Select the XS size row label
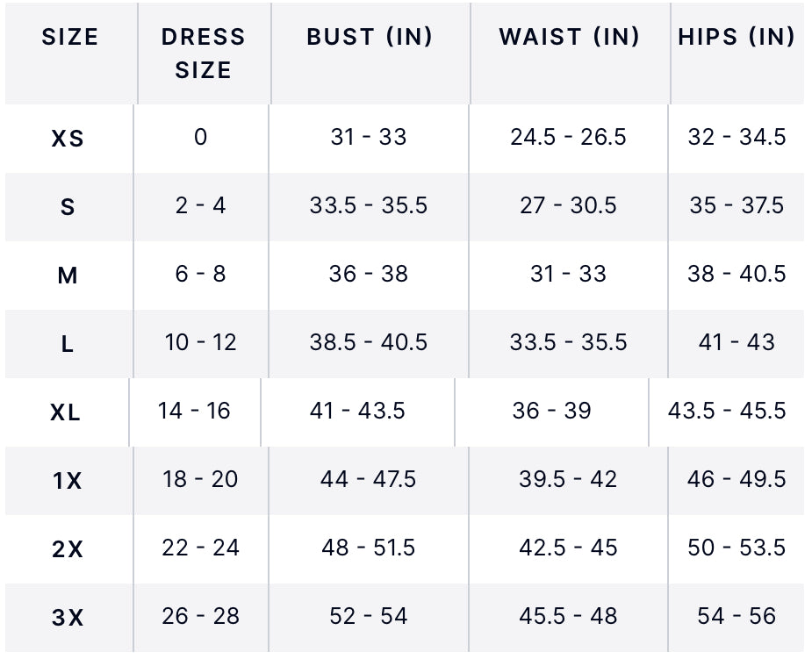Viewport: 812px width, 659px height. 68,139
